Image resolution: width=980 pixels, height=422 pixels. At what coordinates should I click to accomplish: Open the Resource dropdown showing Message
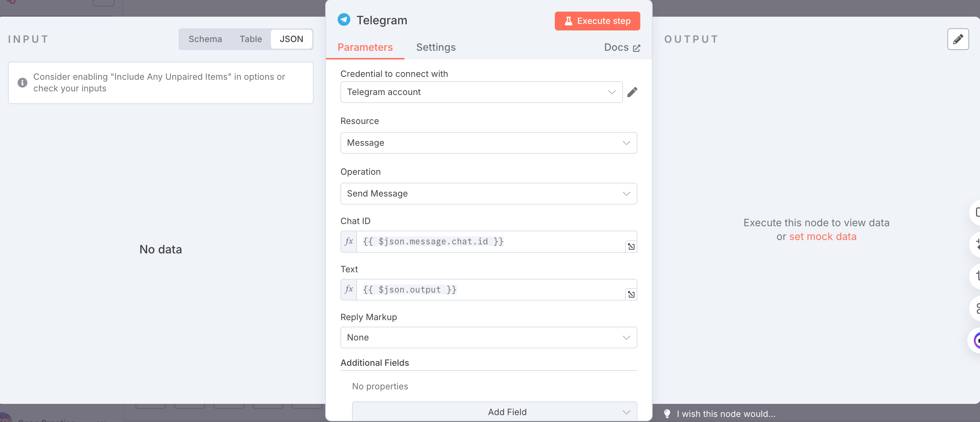488,143
